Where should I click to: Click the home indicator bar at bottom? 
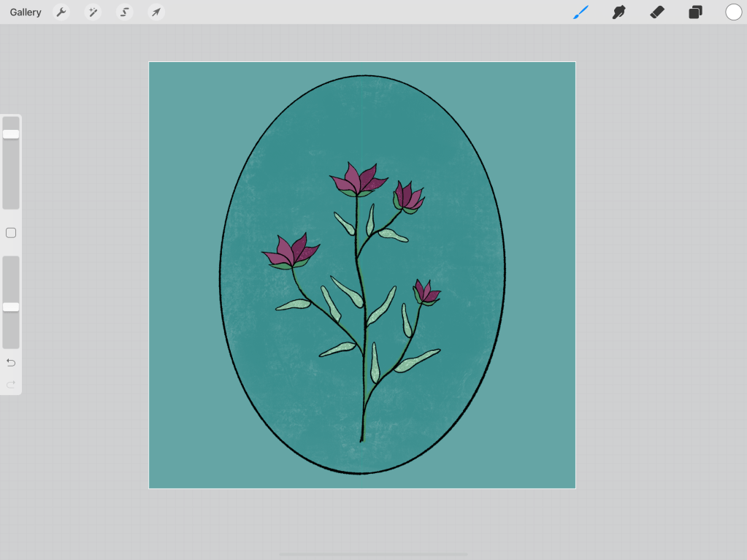pyautogui.click(x=373, y=554)
